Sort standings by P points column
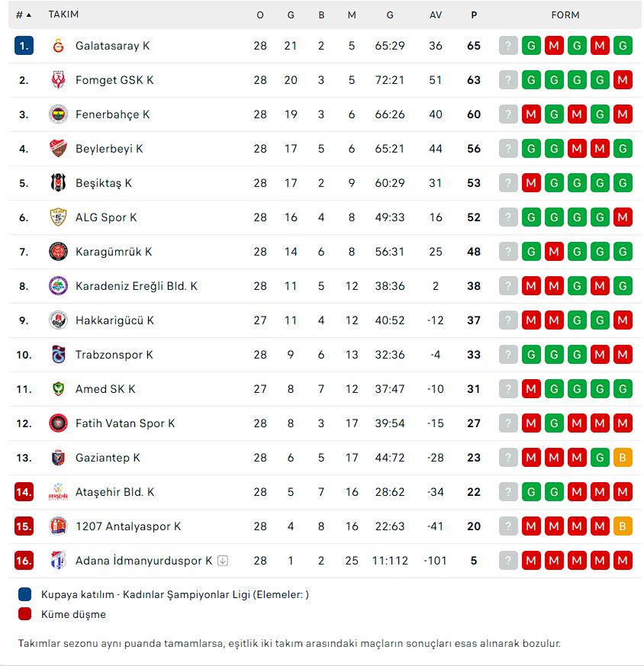The width and height of the screenshot is (644, 666). click(474, 14)
